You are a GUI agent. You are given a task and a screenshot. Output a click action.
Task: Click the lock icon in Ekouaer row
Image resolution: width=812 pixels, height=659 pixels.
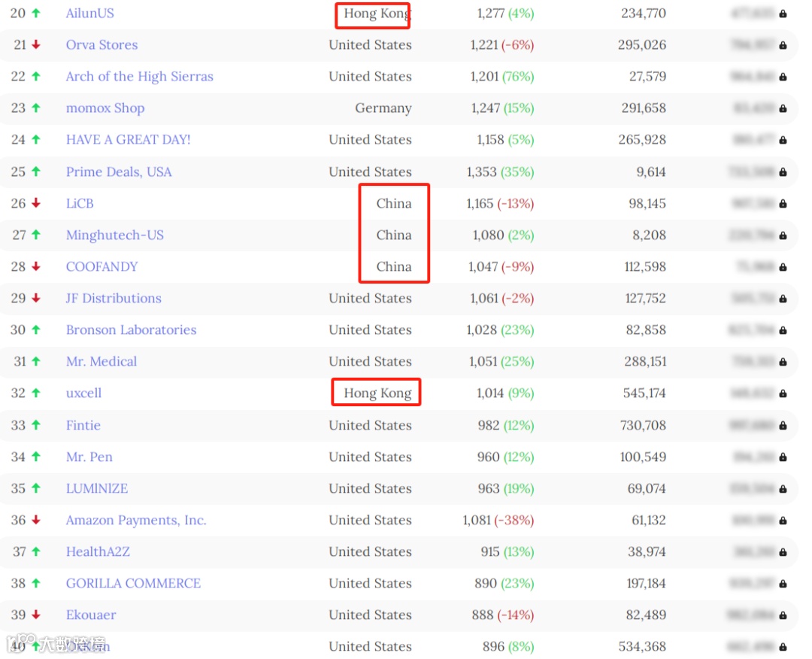783,615
